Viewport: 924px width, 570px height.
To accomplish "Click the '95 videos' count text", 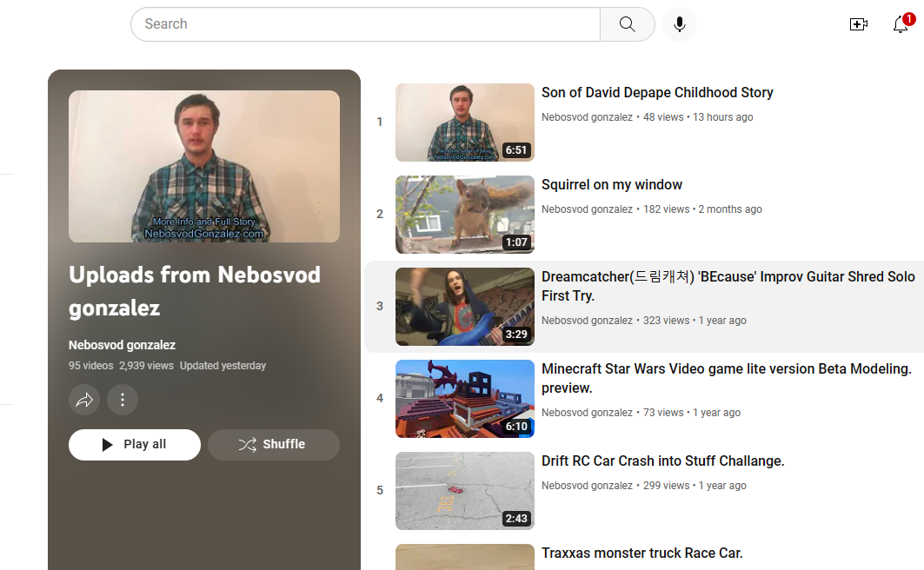I will pos(90,366).
